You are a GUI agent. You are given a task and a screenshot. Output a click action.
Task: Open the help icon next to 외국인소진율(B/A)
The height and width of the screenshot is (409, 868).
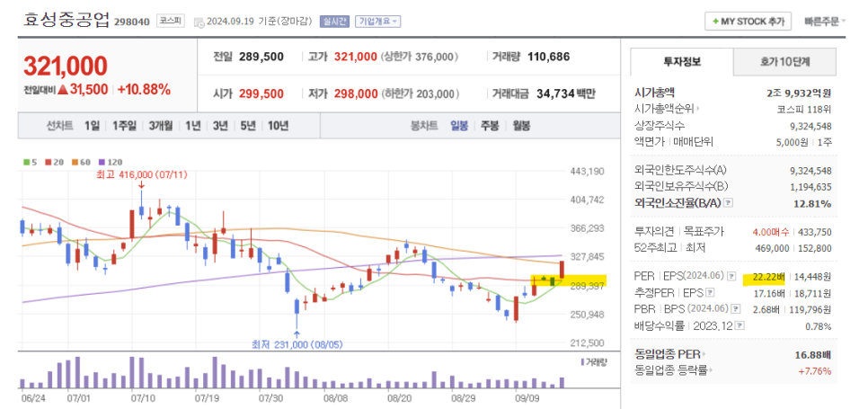729,203
